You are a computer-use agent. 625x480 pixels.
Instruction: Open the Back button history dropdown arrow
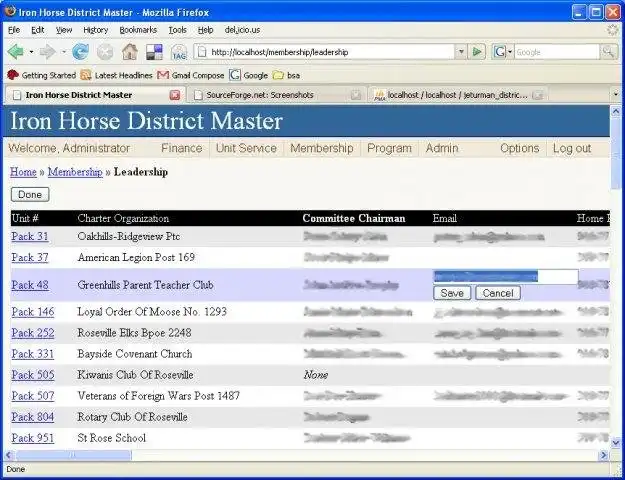(31, 52)
